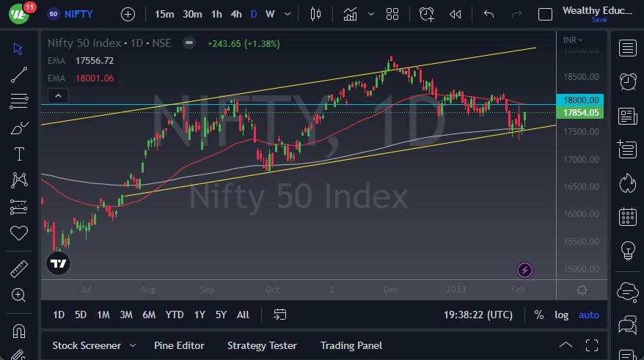The height and width of the screenshot is (360, 644).
Task: Switch to the Pine Editor tab
Action: pos(179,345)
